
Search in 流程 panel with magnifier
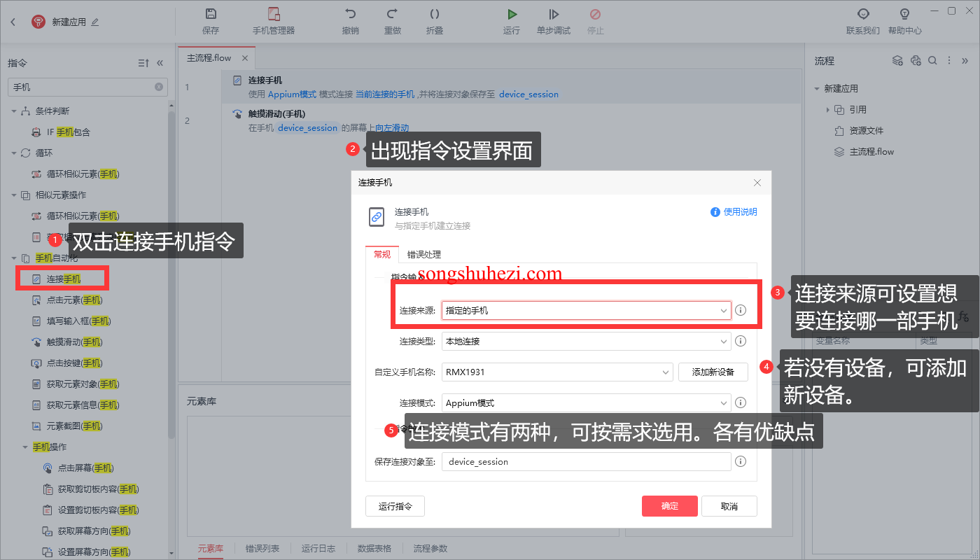click(x=932, y=61)
